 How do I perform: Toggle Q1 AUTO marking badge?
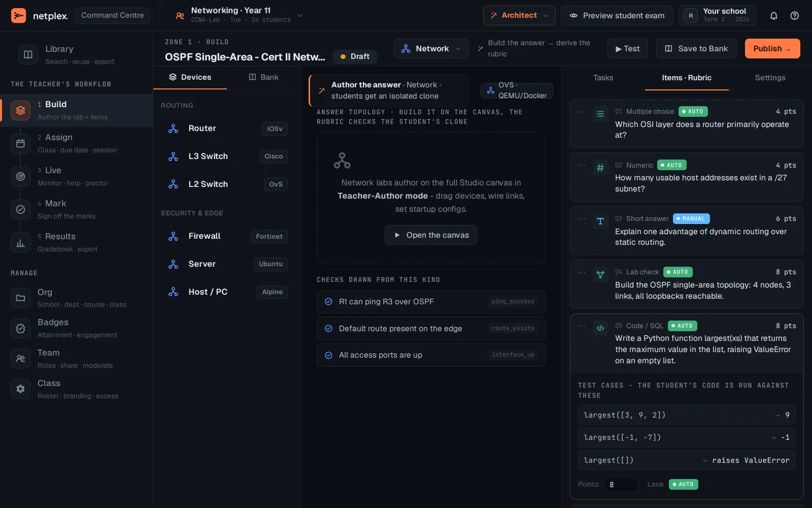click(693, 111)
